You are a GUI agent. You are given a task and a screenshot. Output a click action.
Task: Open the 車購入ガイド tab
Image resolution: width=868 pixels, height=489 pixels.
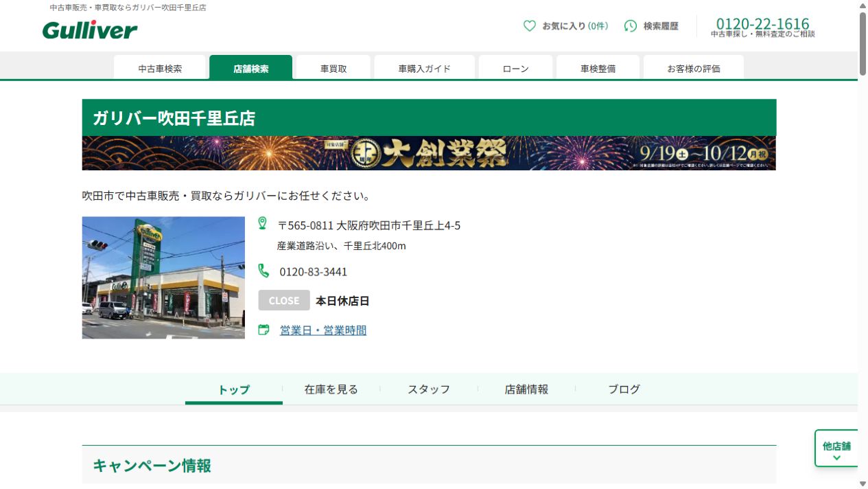425,68
